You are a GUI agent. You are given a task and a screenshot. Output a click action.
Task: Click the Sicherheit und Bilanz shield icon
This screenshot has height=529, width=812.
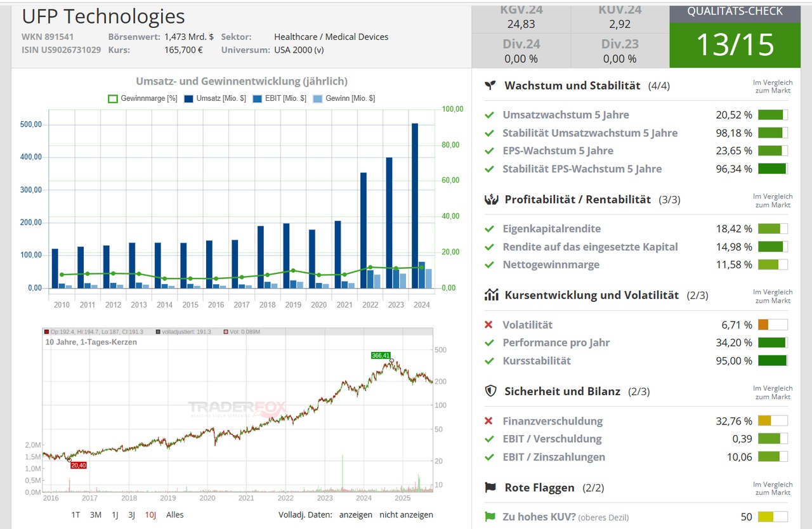(x=490, y=391)
